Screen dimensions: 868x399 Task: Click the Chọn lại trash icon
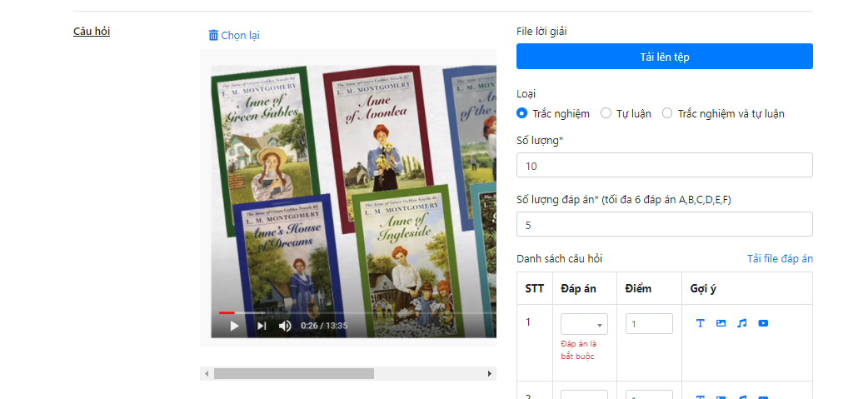(x=213, y=36)
